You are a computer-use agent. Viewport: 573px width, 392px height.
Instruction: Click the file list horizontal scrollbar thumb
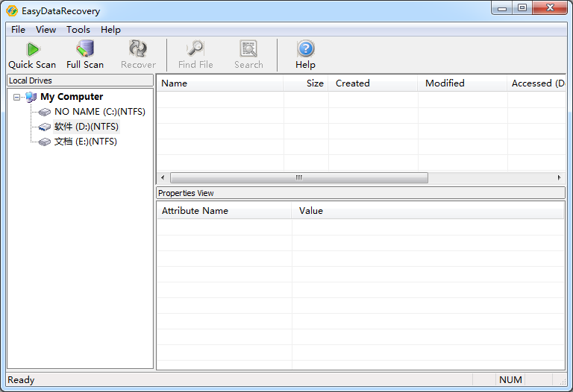tap(298, 178)
